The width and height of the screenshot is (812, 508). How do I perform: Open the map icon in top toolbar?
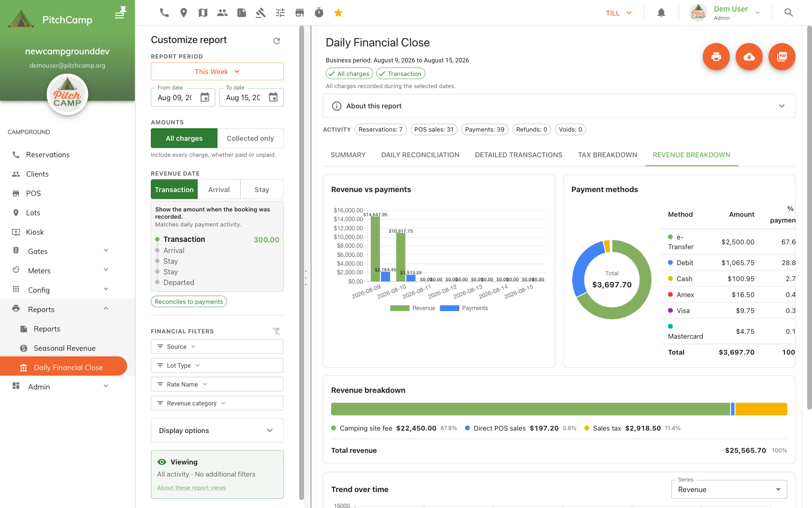[203, 13]
